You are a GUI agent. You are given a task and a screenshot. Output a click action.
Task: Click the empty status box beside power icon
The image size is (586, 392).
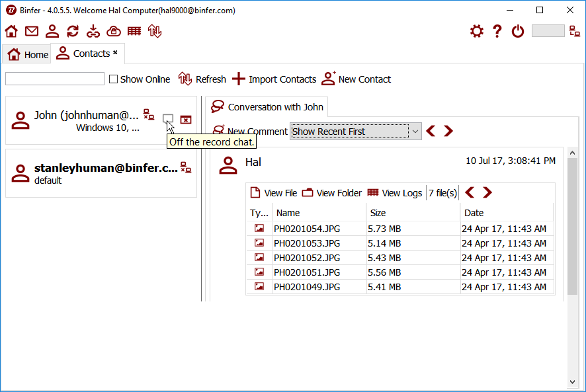pos(548,31)
